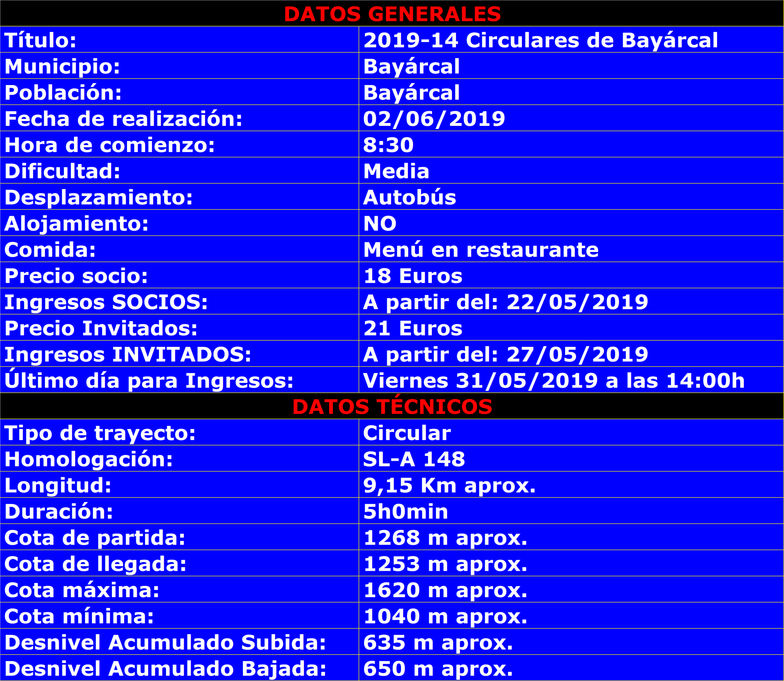The width and height of the screenshot is (784, 681).
Task: Click the Dificultad value Media
Action: point(396,171)
